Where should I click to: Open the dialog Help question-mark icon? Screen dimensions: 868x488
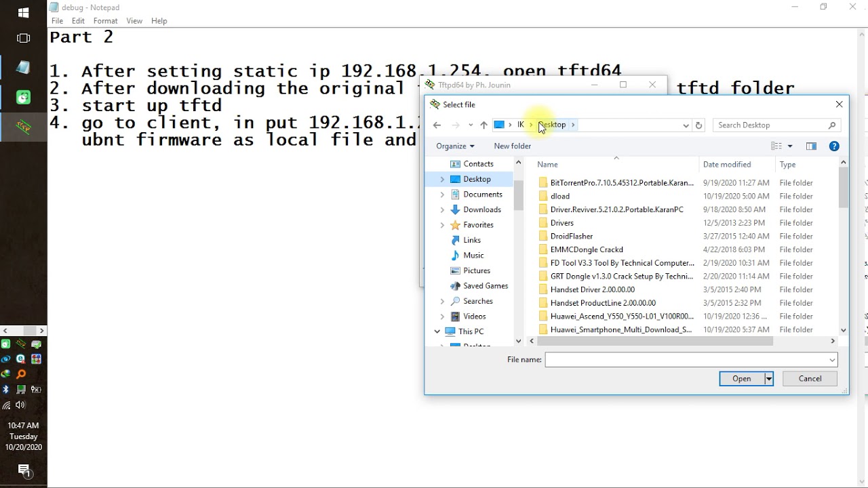click(x=834, y=146)
